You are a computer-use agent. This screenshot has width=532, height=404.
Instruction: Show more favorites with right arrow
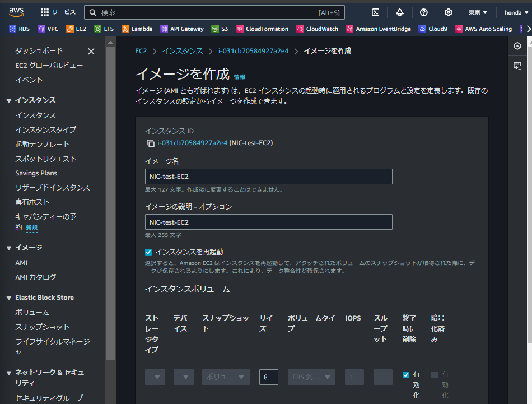click(528, 29)
